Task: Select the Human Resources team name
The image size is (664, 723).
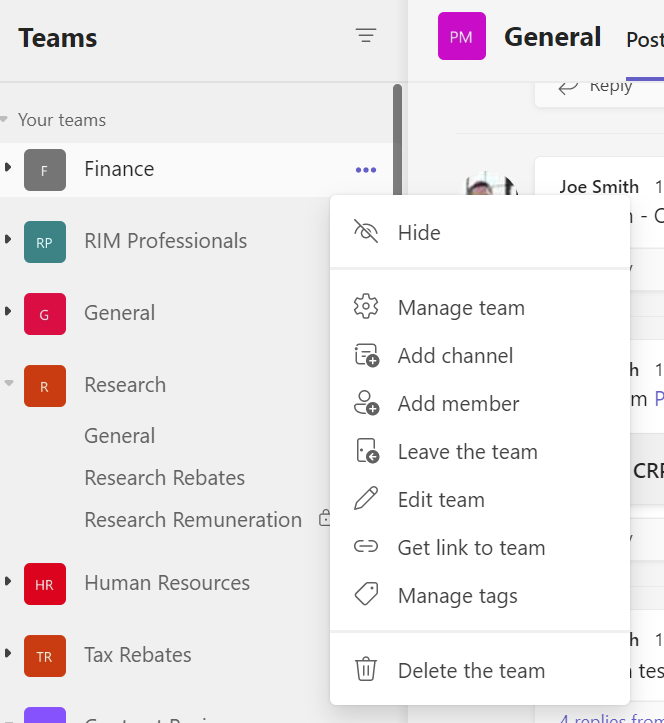Action: point(167,583)
